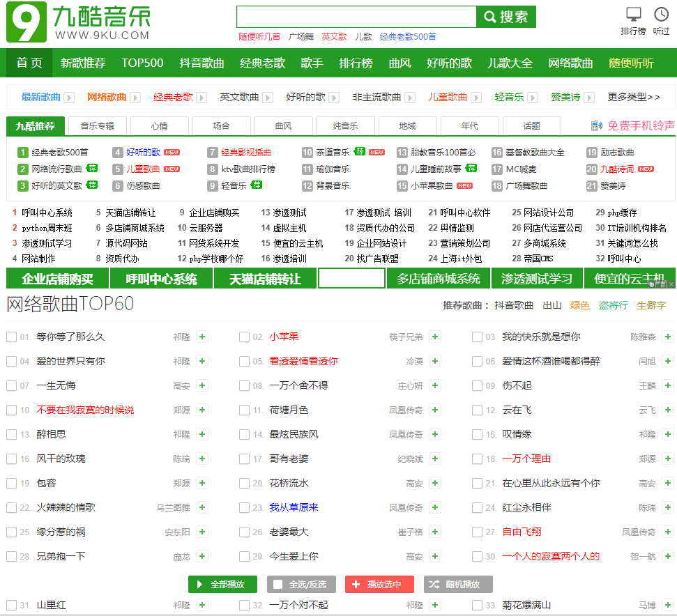Tick the checkbox next to 最炫民族风
This screenshot has height=616, width=677.
coord(244,435)
